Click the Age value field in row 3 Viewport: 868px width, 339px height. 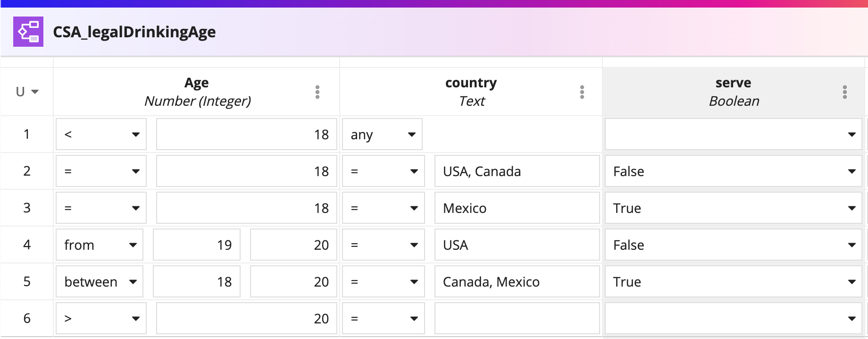click(247, 208)
